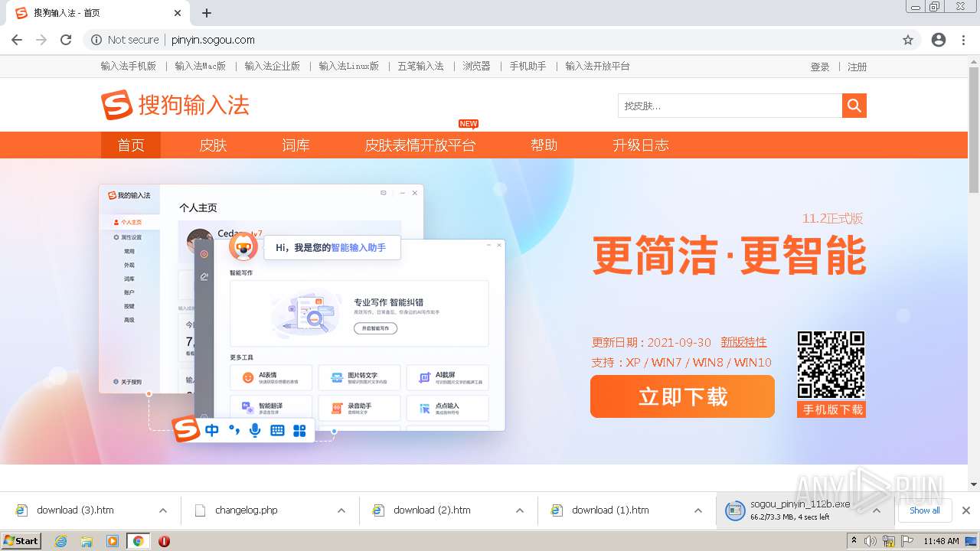Click the network tray icon
Screen dimensions: 980x551
tap(889, 541)
